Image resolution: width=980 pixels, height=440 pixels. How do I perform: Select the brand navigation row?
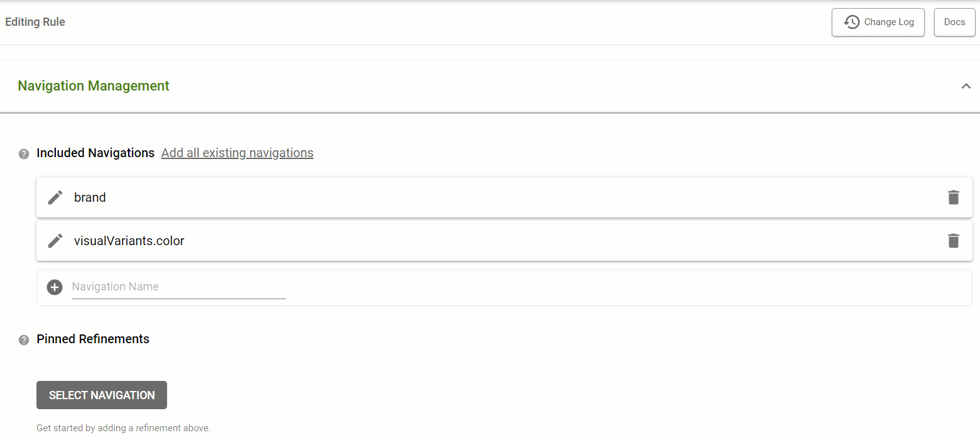point(504,197)
